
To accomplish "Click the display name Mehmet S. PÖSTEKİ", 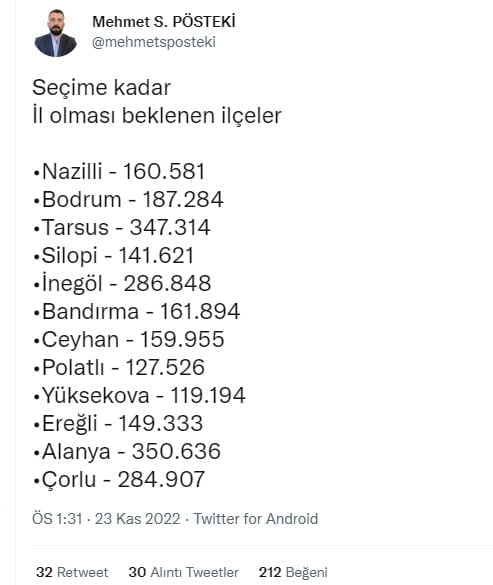I will (x=164, y=22).
